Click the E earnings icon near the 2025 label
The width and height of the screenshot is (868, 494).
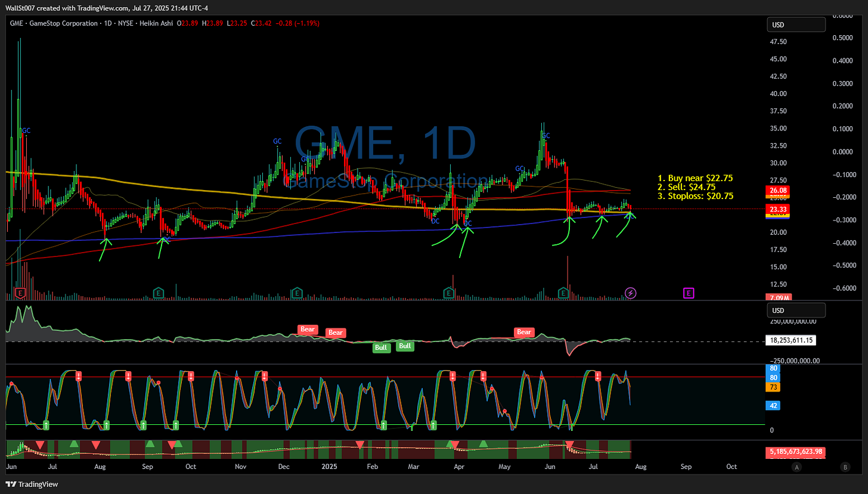tap(296, 293)
